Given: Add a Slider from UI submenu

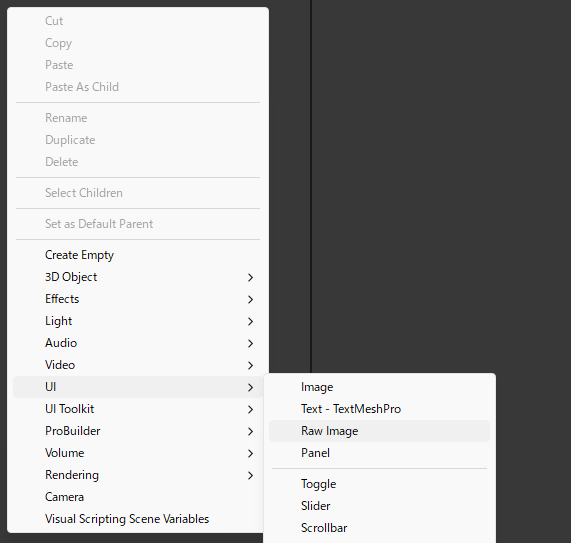Looking at the screenshot, I should (379, 506).
